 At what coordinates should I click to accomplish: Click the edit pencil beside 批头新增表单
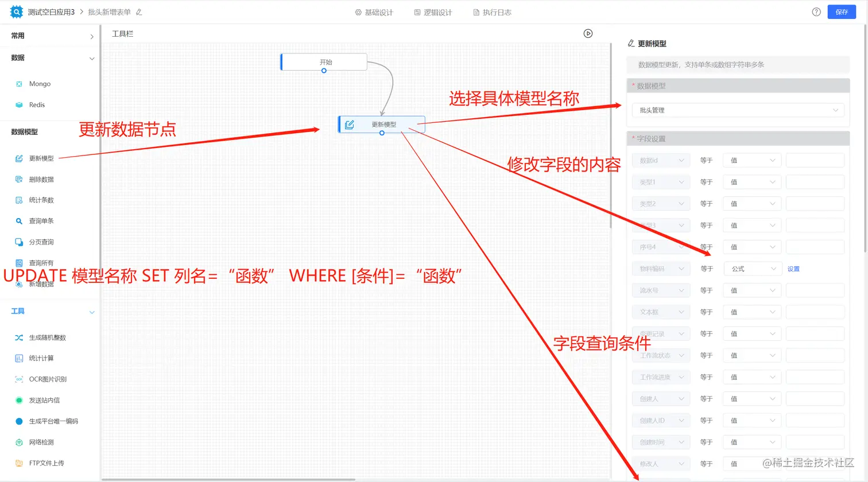pos(139,12)
